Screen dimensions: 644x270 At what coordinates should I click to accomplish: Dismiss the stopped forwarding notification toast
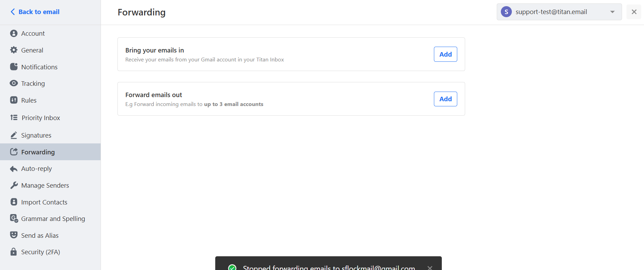[430, 268]
